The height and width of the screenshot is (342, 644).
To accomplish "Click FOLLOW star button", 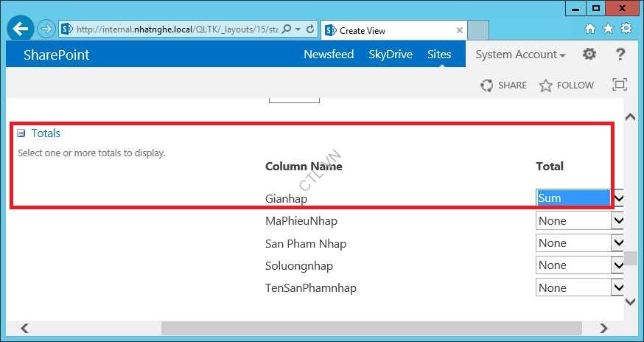I will 566,85.
